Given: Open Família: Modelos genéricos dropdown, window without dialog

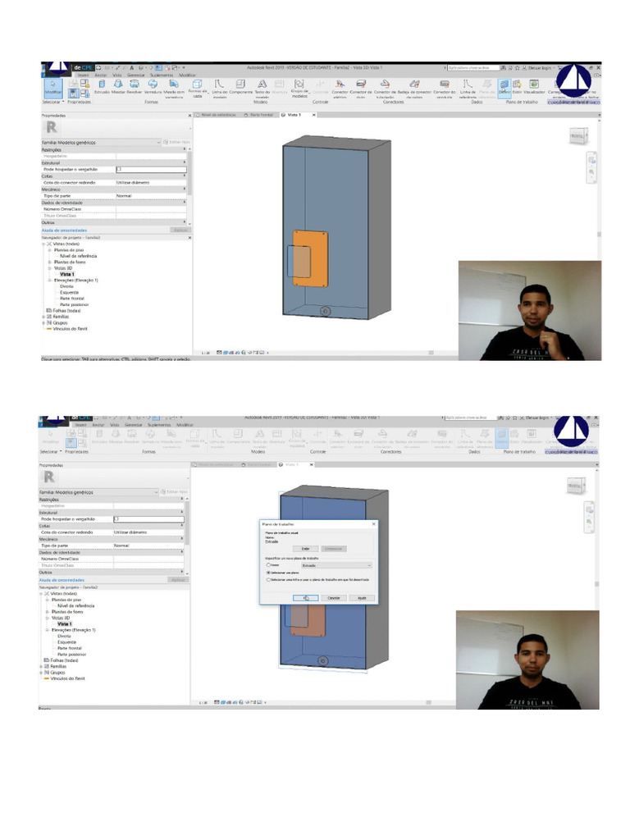Looking at the screenshot, I should [101, 143].
